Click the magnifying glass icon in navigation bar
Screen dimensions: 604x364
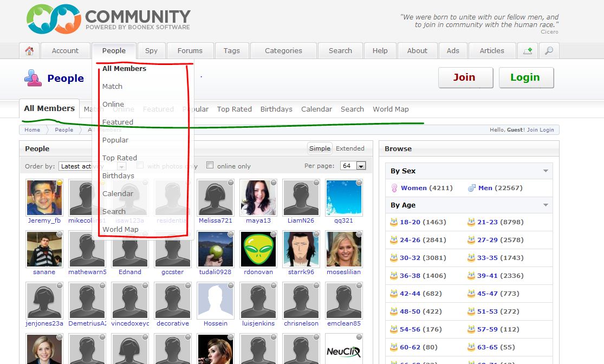[x=549, y=51]
